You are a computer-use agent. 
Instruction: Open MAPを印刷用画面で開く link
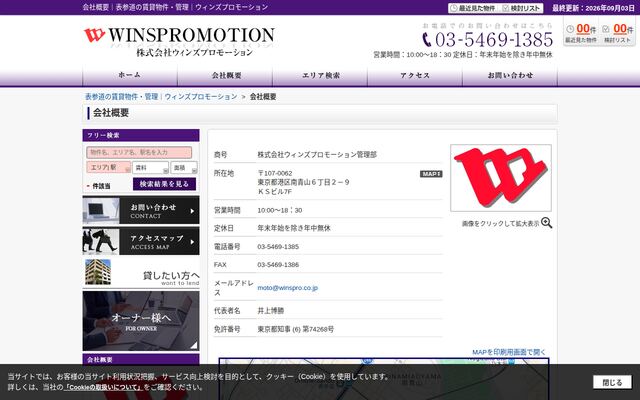point(509,352)
